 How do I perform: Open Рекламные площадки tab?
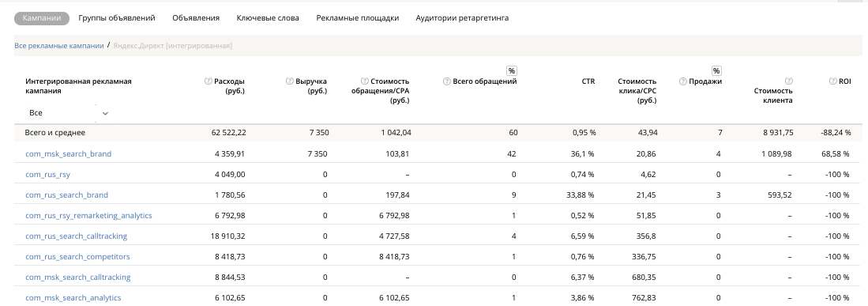pyautogui.click(x=358, y=18)
